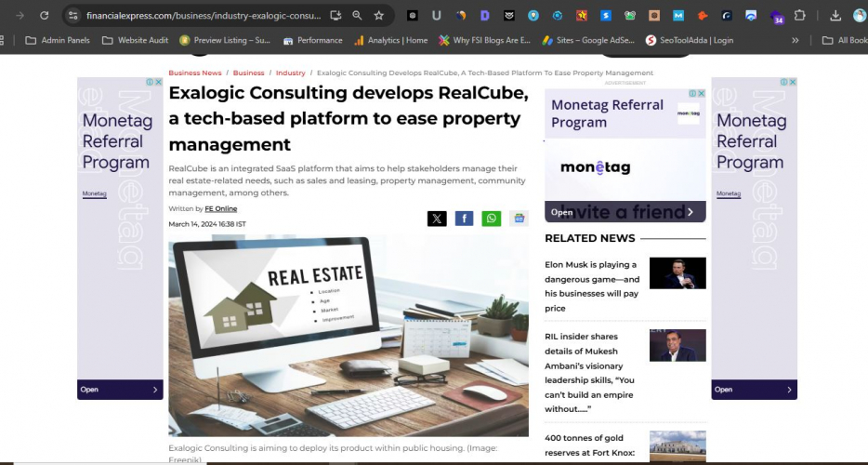Open the Elon Musk dangerous game article

592,286
